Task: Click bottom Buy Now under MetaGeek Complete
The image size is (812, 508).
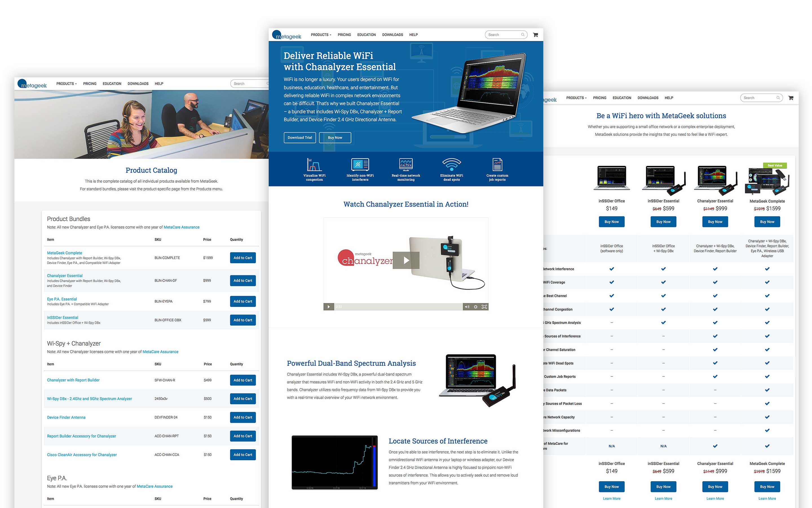Action: 767,487
